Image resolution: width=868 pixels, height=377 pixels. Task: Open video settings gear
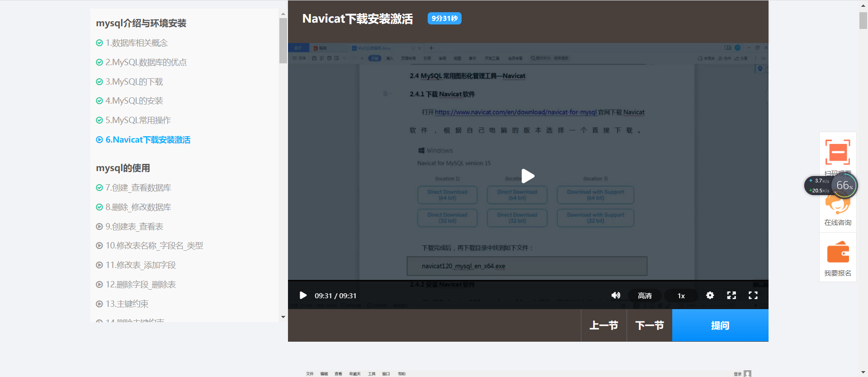710,295
